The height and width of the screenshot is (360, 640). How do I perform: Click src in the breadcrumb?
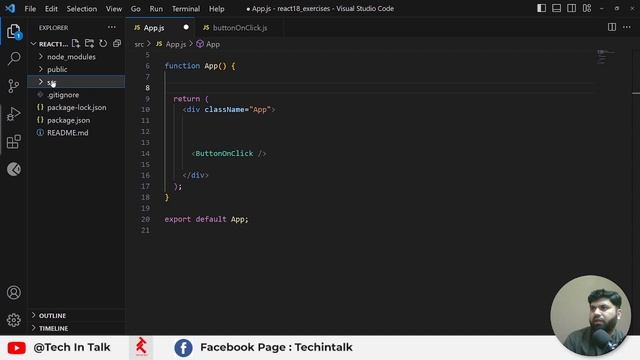tap(139, 44)
